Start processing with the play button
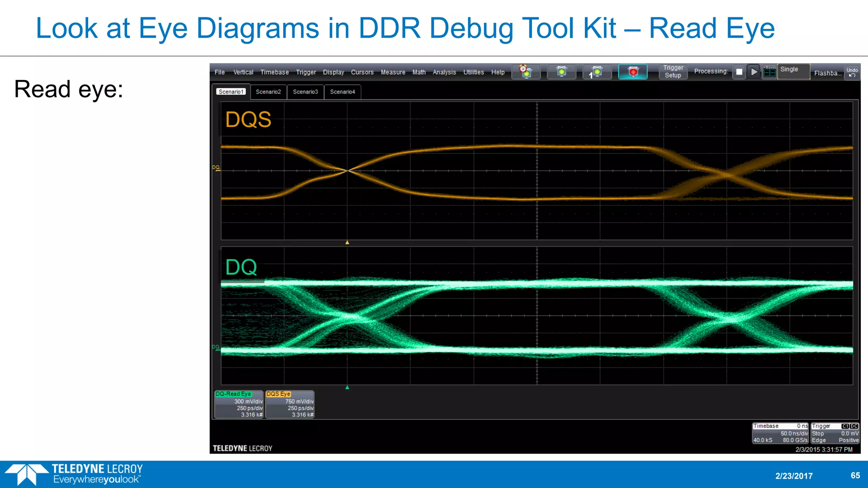The height and width of the screenshot is (488, 868). click(x=754, y=72)
